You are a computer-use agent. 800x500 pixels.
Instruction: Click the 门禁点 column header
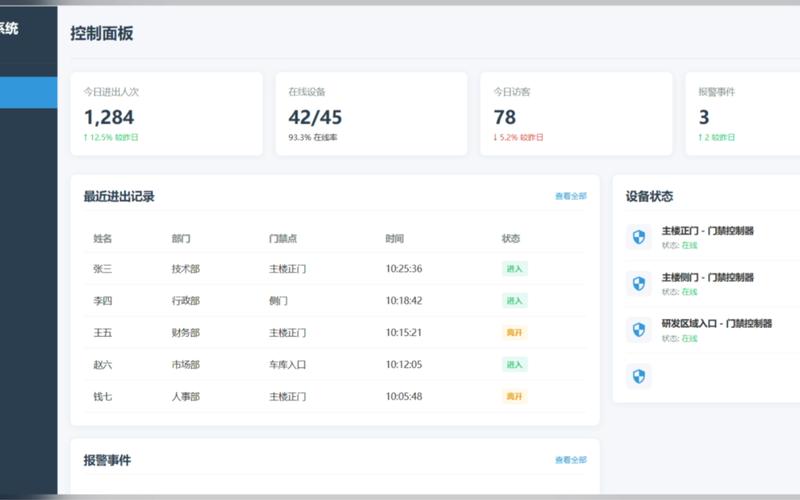283,238
